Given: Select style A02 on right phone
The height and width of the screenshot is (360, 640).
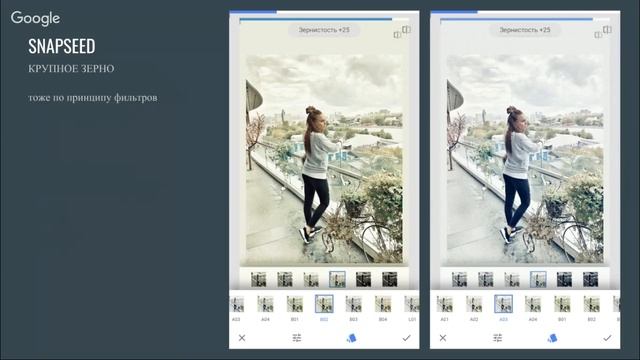Looking at the screenshot, I should (474, 309).
